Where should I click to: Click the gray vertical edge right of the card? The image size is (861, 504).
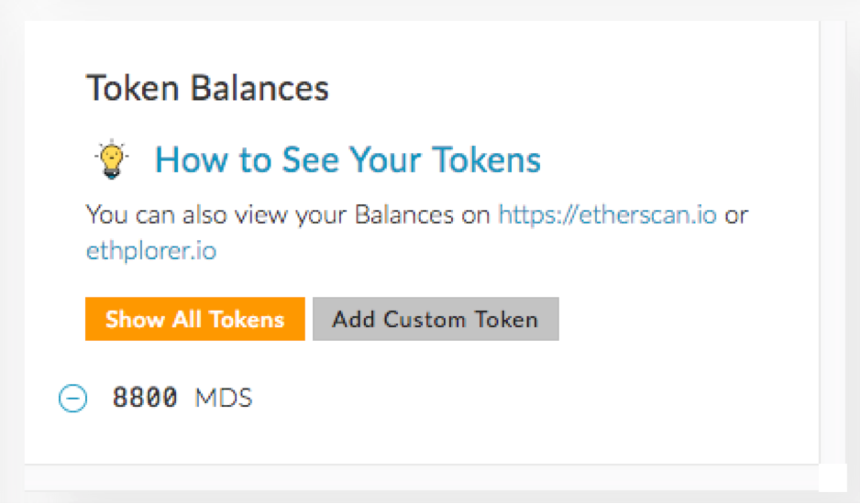(832, 238)
